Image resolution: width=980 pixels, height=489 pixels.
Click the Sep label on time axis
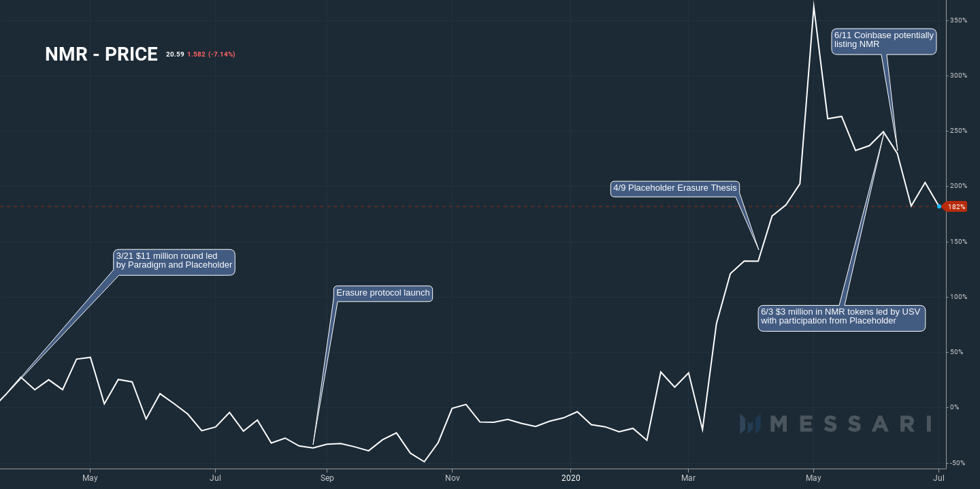pos(327,478)
